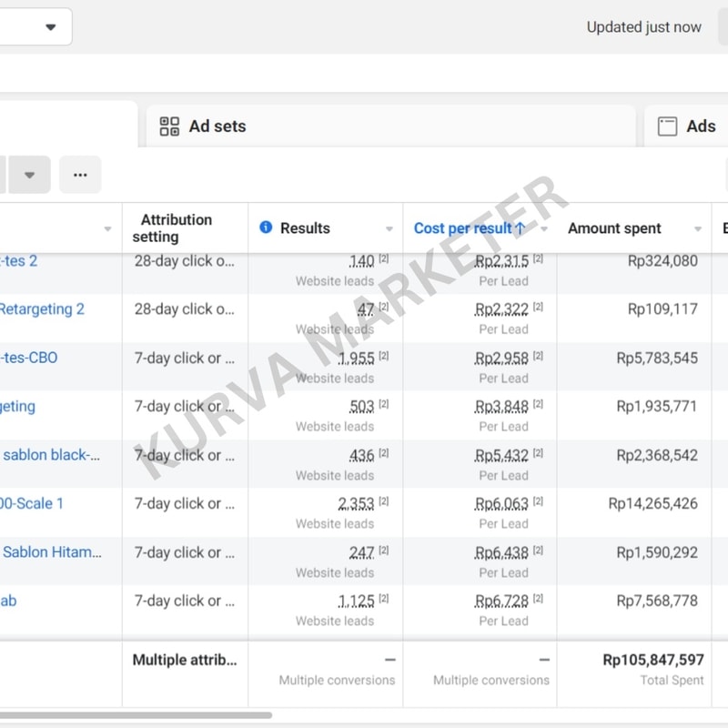Click the amount spent Rp1,935,771

click(657, 406)
